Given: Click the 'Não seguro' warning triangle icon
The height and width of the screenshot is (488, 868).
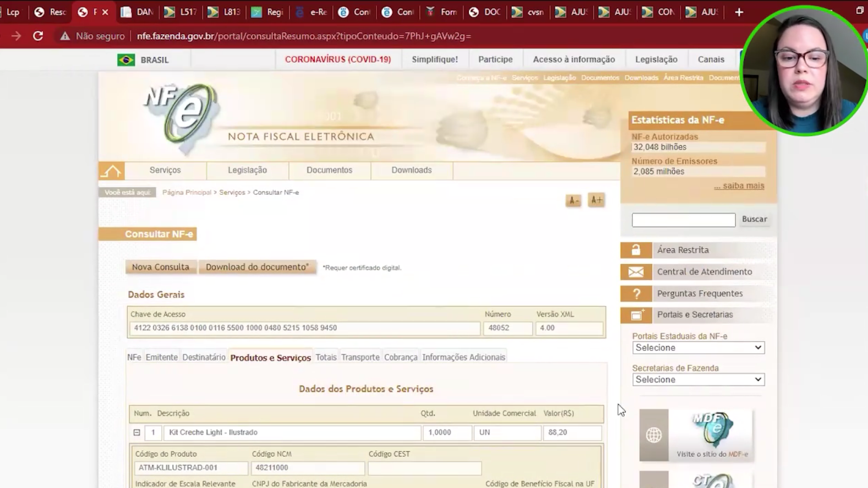Looking at the screenshot, I should pyautogui.click(x=65, y=36).
